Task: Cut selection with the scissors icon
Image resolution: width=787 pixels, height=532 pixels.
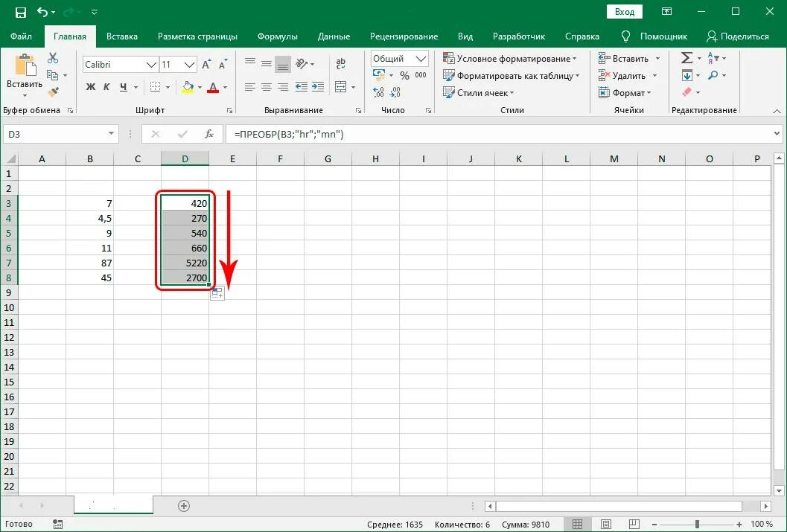Action: click(x=53, y=58)
